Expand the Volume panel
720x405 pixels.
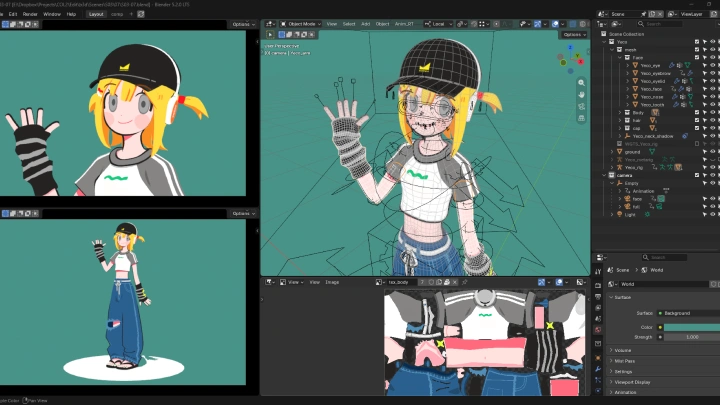[x=611, y=350]
